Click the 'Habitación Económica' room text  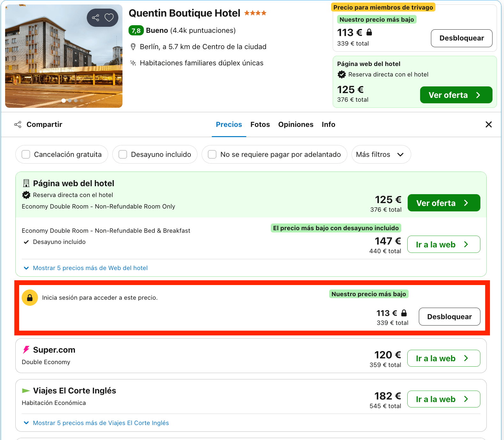pyautogui.click(x=54, y=403)
